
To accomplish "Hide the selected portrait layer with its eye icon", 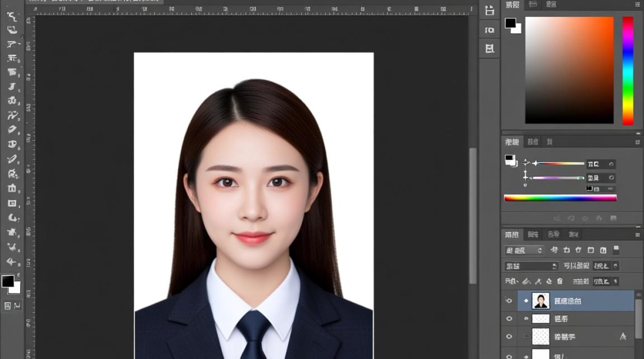I will click(509, 301).
